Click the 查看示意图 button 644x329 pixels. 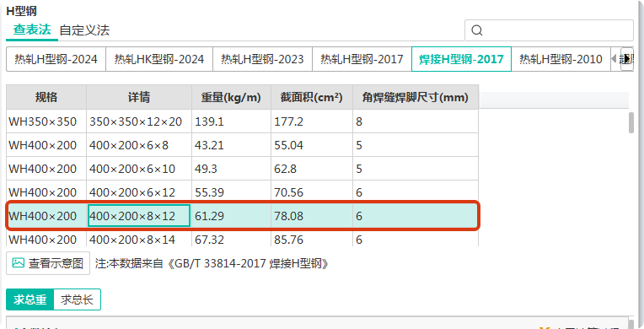(48, 263)
